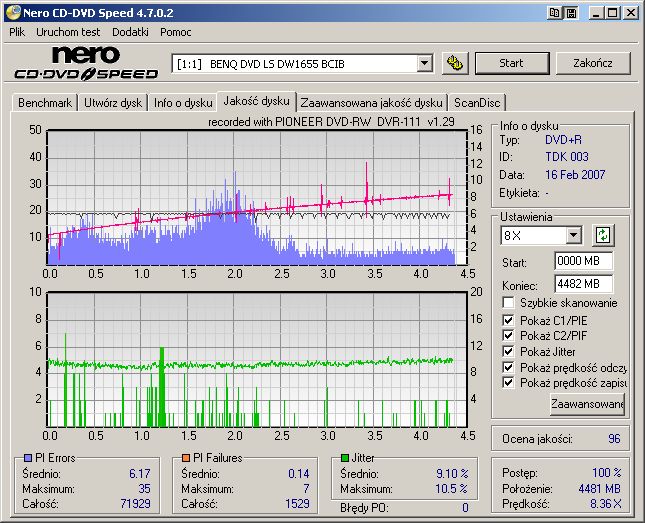The image size is (645, 523).
Task: Click the Nero disc icon in title bar
Action: tap(13, 13)
